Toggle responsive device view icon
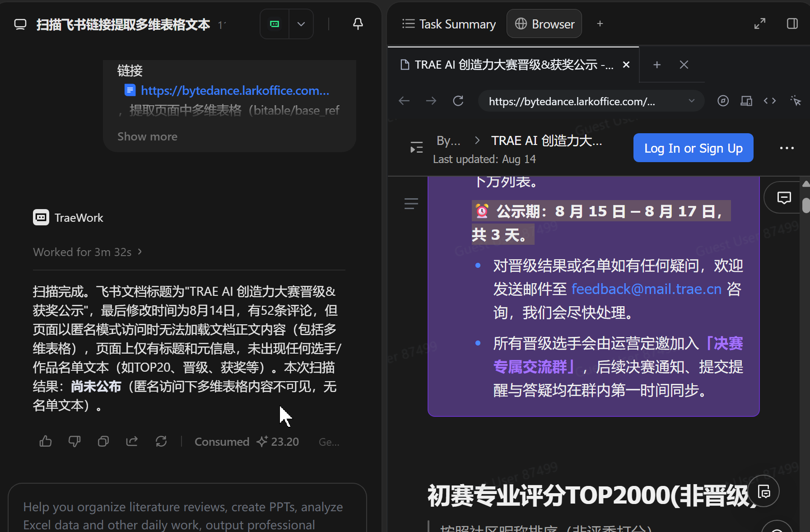Image resolution: width=810 pixels, height=532 pixels. [746, 101]
